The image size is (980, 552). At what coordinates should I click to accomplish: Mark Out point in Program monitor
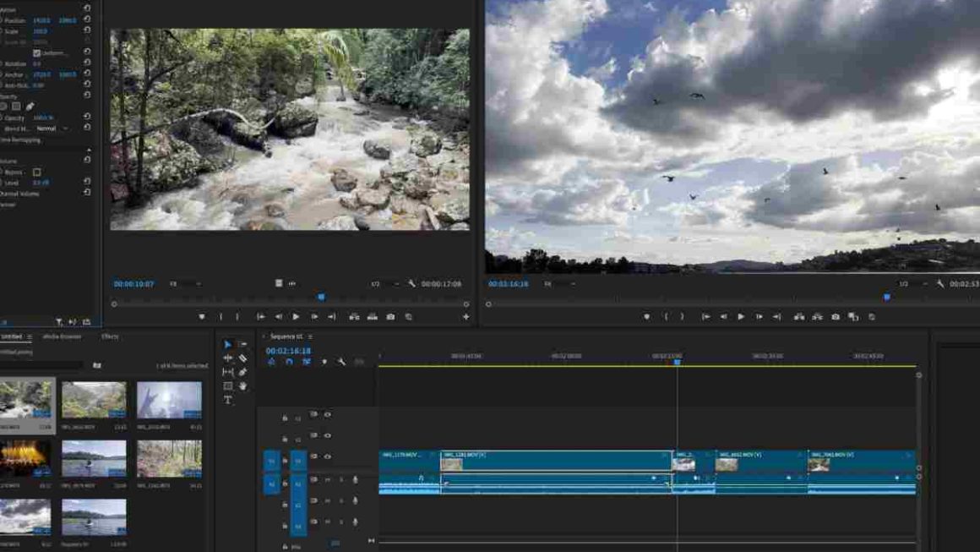(683, 317)
